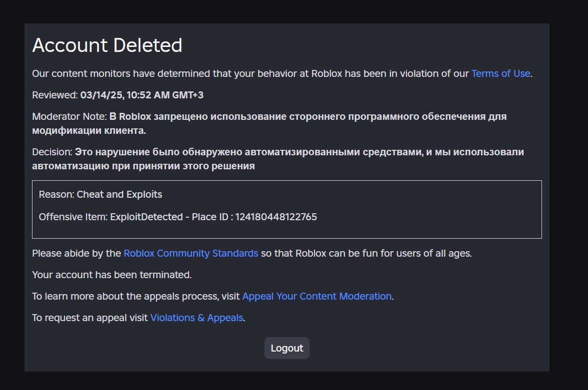
Task: Open the Roblox Community Standards link
Action: [x=191, y=253]
